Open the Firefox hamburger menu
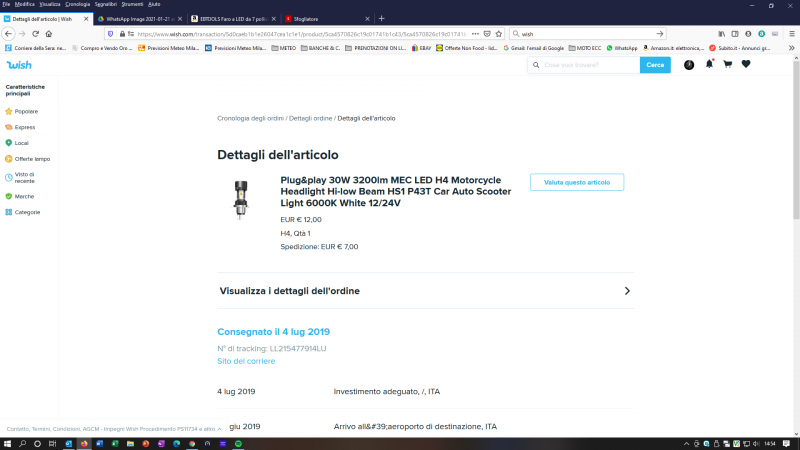This screenshot has height=450, width=800. 792,34
